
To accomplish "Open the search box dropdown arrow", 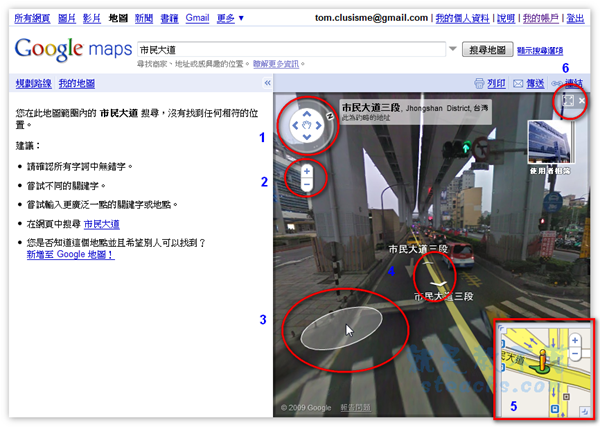I will 453,49.
